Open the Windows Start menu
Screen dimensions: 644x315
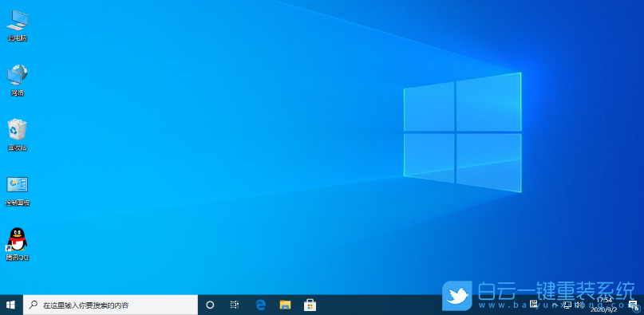(x=11, y=305)
